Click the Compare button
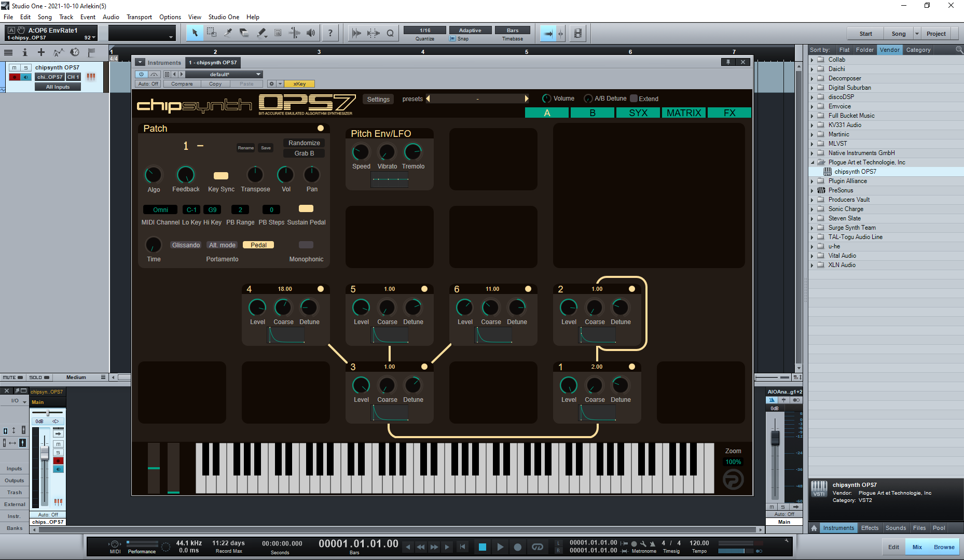 (x=182, y=83)
